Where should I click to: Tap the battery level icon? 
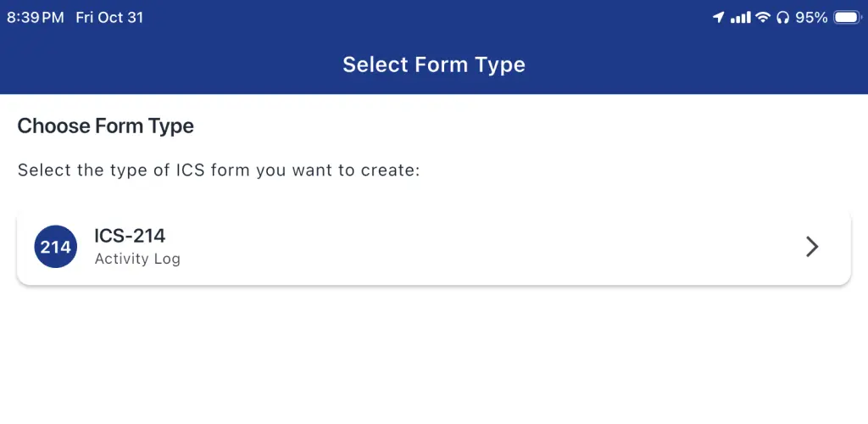pos(847,18)
